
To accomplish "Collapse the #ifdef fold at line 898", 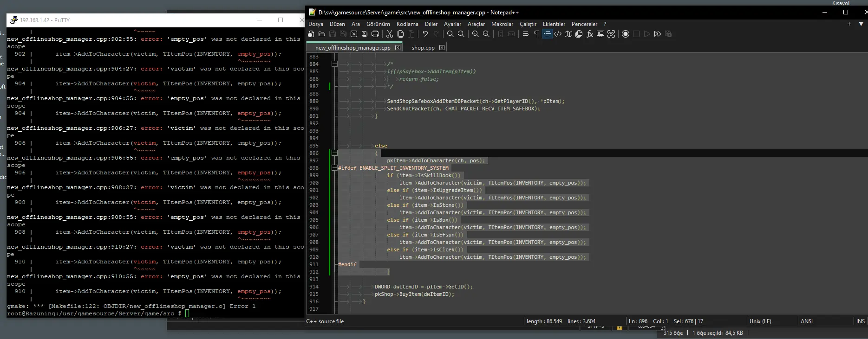I will coord(334,168).
